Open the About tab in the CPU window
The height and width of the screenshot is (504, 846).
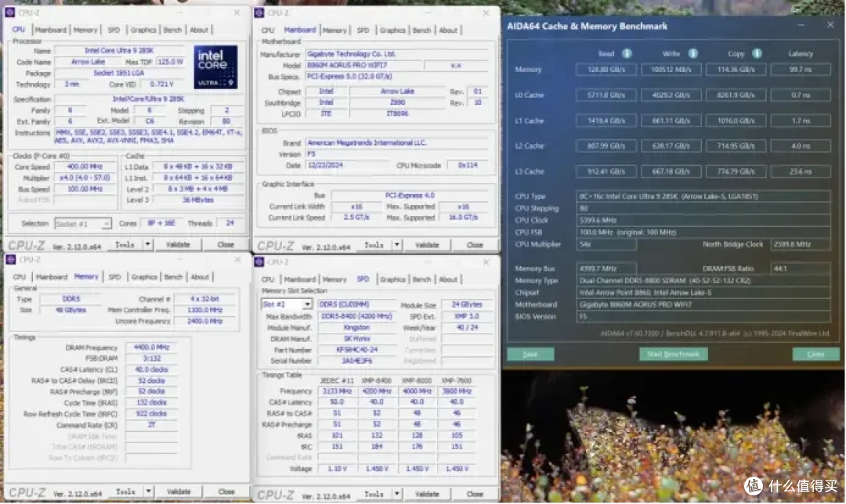(199, 30)
